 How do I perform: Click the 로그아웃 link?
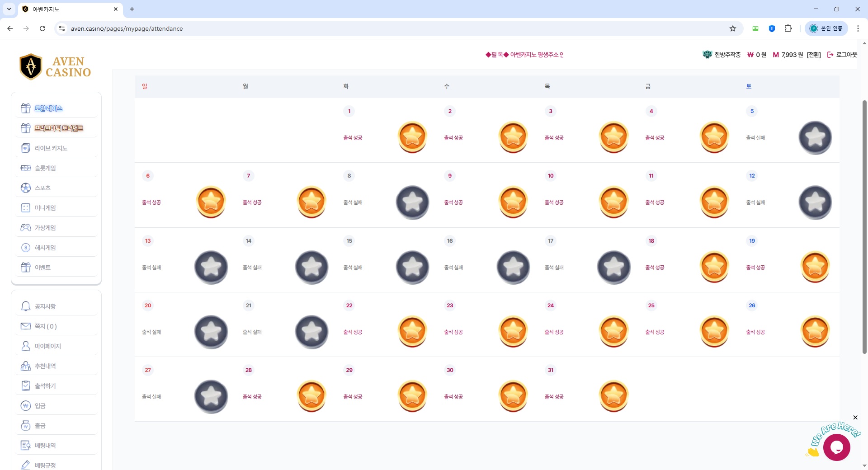click(x=842, y=55)
